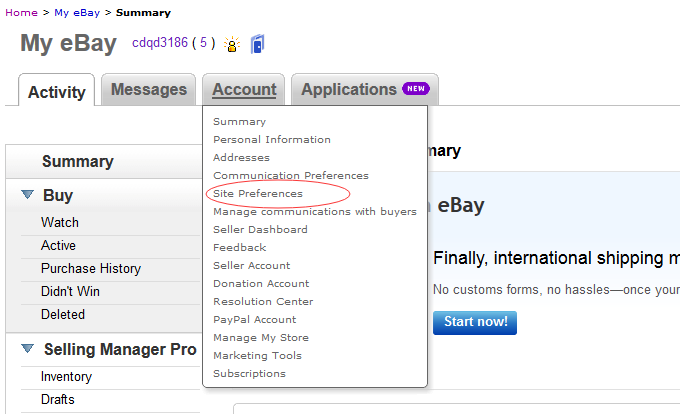Open the Account tab

(244, 89)
